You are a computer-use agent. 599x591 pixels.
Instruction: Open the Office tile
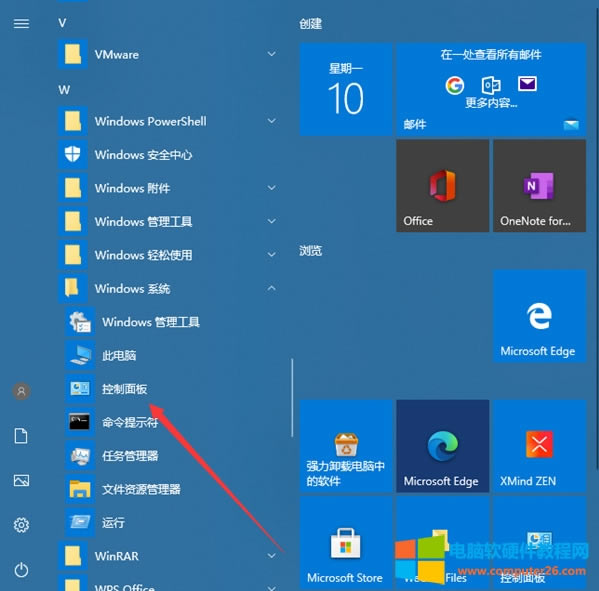point(442,186)
